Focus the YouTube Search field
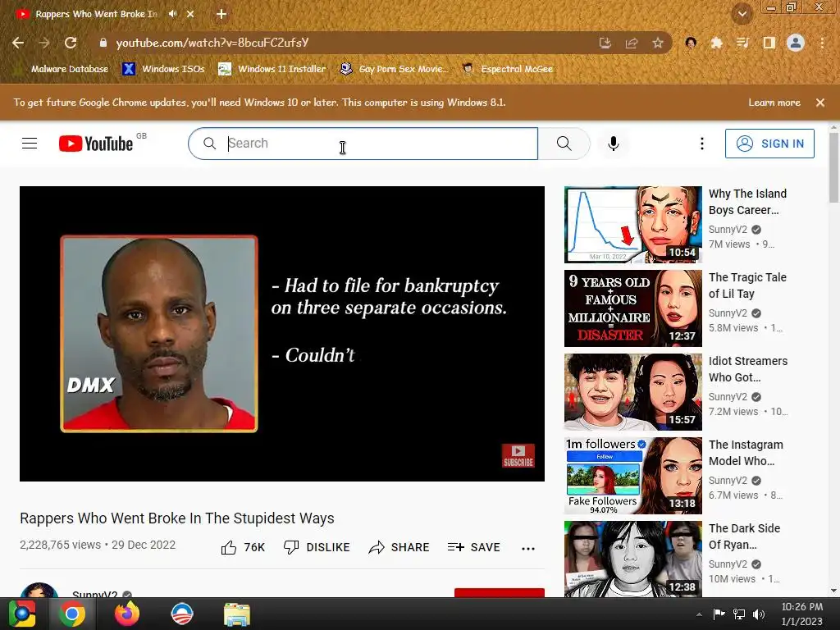This screenshot has width=840, height=630. [363, 144]
